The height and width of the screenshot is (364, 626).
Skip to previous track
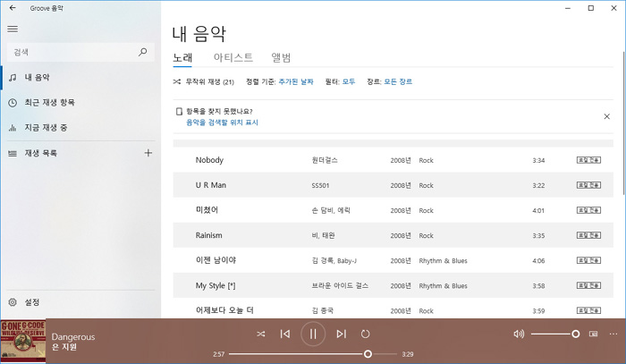pos(285,334)
